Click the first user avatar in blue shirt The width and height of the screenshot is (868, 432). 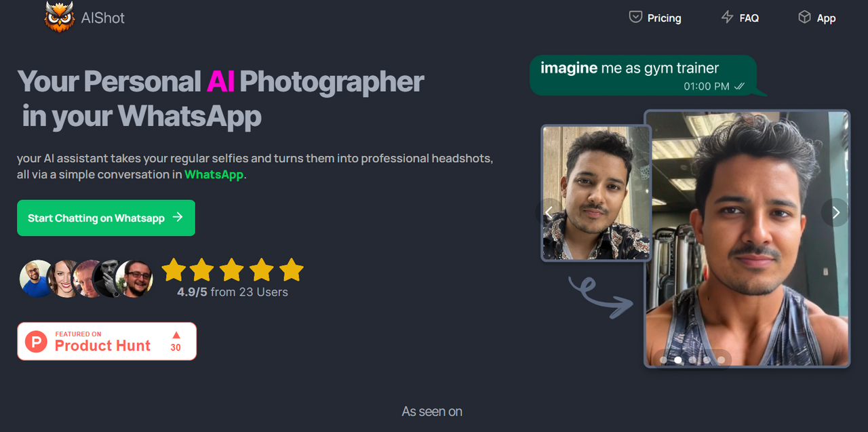[37, 278]
